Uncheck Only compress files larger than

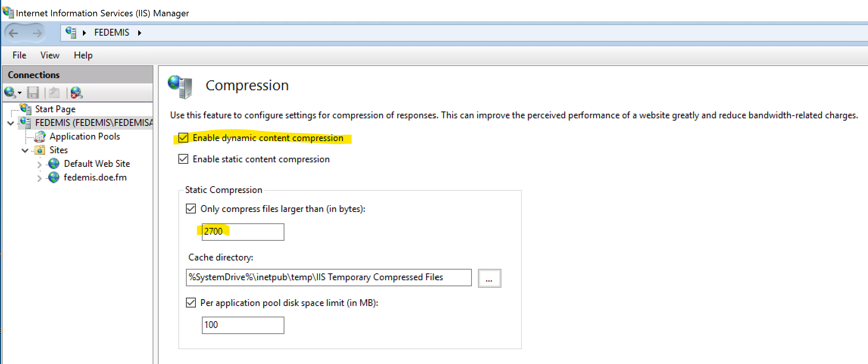tap(191, 209)
